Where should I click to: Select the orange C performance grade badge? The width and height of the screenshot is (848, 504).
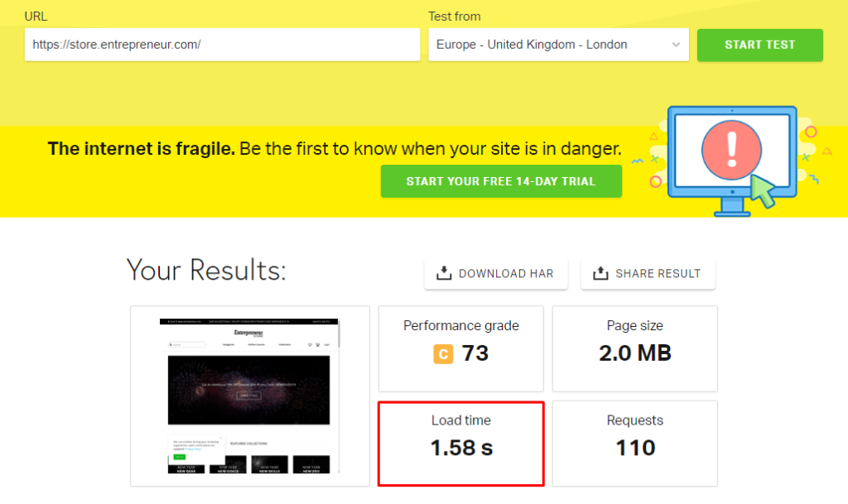pyautogui.click(x=443, y=354)
